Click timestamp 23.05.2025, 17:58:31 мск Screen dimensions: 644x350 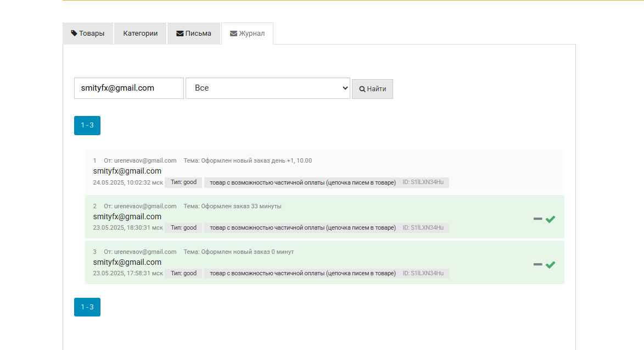coord(128,274)
